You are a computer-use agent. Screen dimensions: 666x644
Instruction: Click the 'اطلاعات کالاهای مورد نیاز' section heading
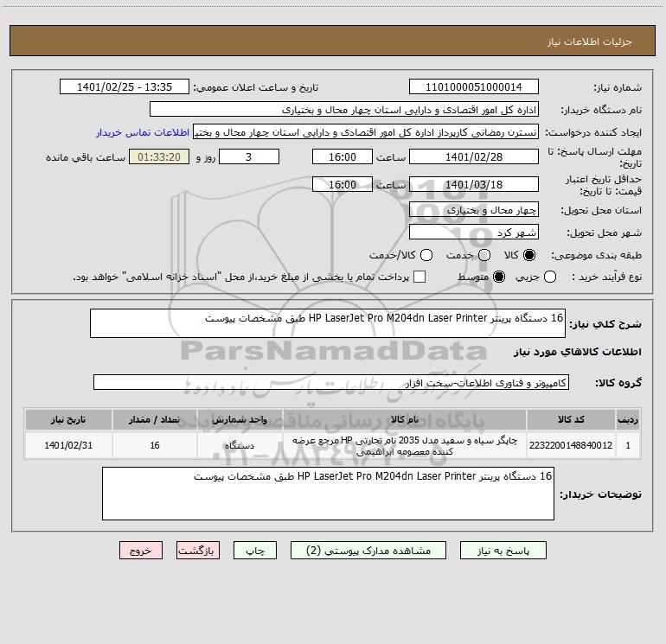coord(577,352)
